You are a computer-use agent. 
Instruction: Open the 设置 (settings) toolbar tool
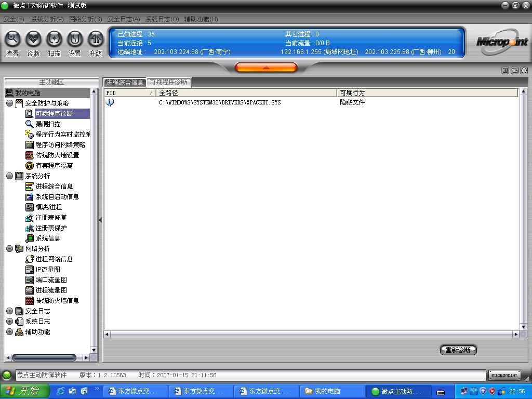75,43
